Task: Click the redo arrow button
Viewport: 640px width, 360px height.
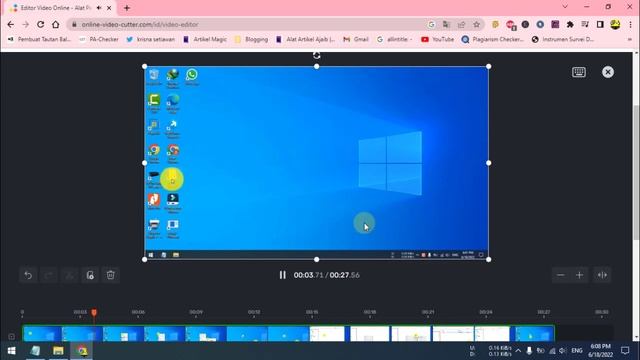Action: pos(49,275)
